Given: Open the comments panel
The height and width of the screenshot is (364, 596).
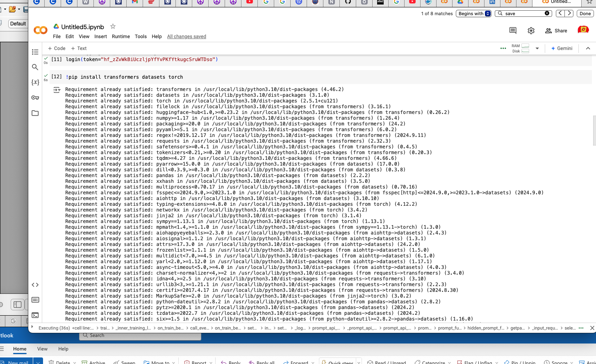Looking at the screenshot, I should pos(513,30).
